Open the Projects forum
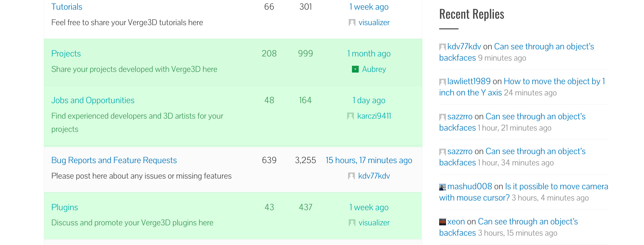Screen dimensions: 644x245 point(66,54)
